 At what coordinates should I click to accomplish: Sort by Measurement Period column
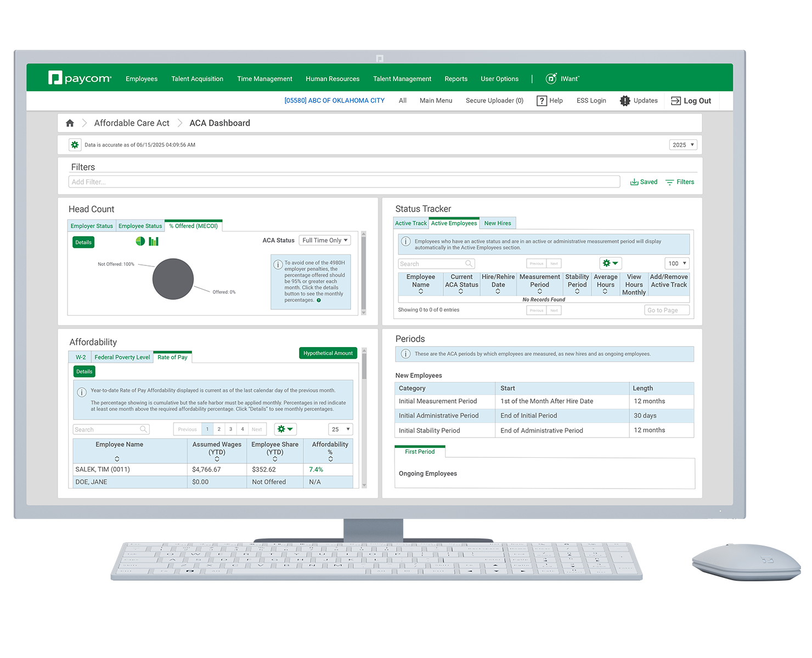[540, 292]
